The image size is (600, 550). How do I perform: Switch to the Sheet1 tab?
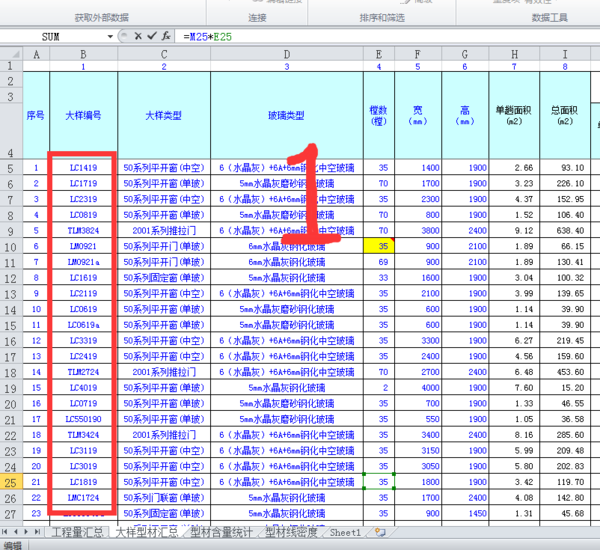point(345,532)
